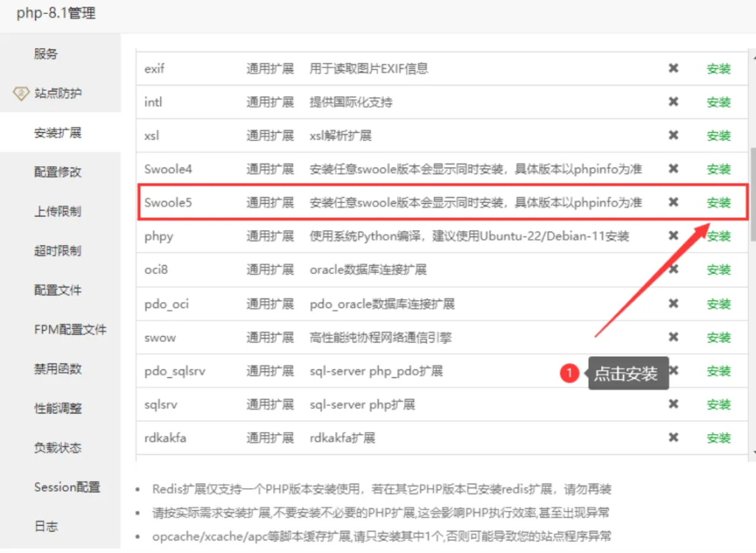
Task: Toggle the X status for pdo_sqlsrv
Action: click(x=673, y=371)
